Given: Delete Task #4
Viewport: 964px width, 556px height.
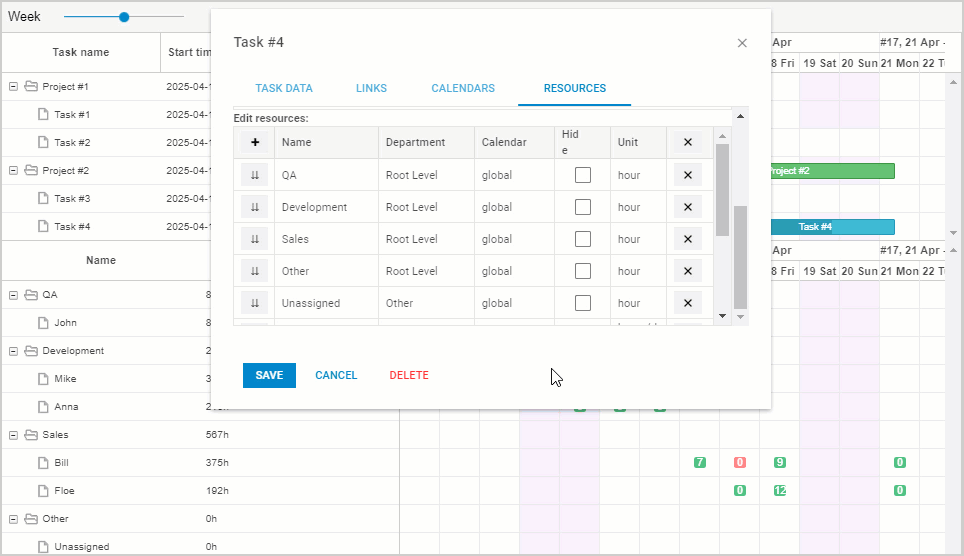Looking at the screenshot, I should pos(409,375).
